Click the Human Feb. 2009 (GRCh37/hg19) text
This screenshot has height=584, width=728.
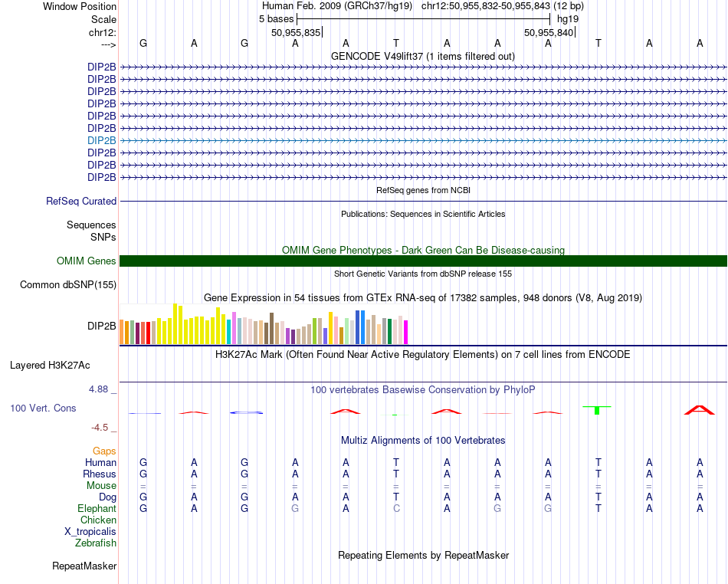point(337,6)
